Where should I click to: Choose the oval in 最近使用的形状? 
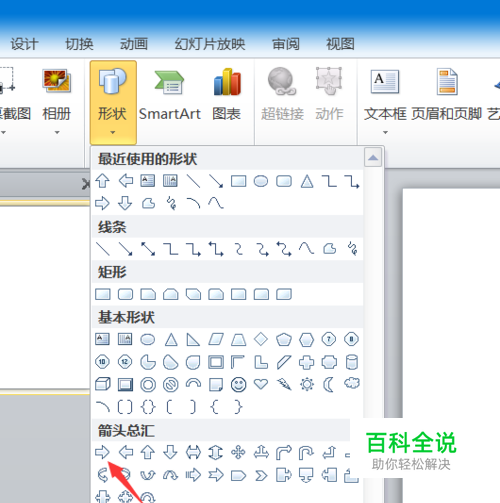(261, 181)
